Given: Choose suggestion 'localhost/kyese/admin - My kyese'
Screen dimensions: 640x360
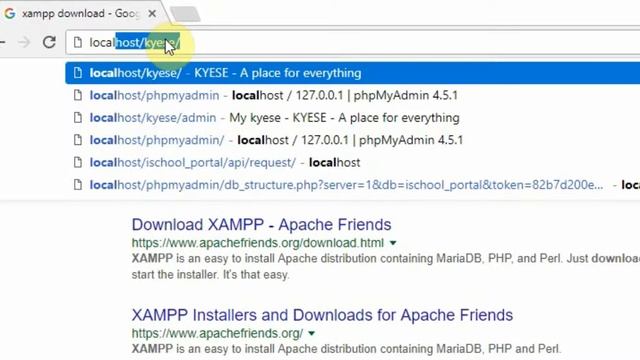Looking at the screenshot, I should click(x=353, y=118).
